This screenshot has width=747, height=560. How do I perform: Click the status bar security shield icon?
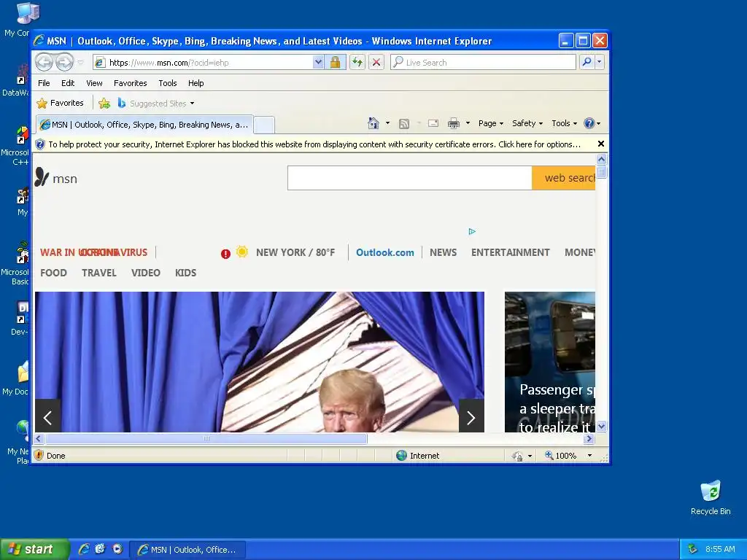click(x=39, y=455)
